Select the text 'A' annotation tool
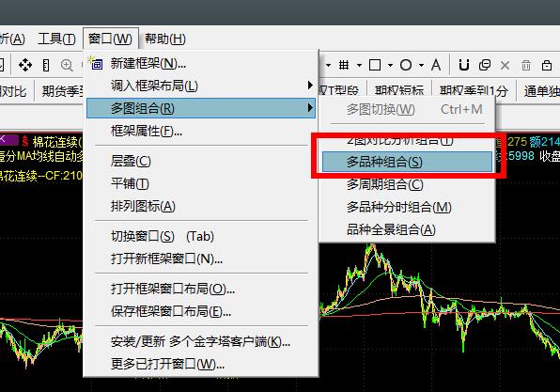Screen dimensions: 560x392 click(435, 65)
